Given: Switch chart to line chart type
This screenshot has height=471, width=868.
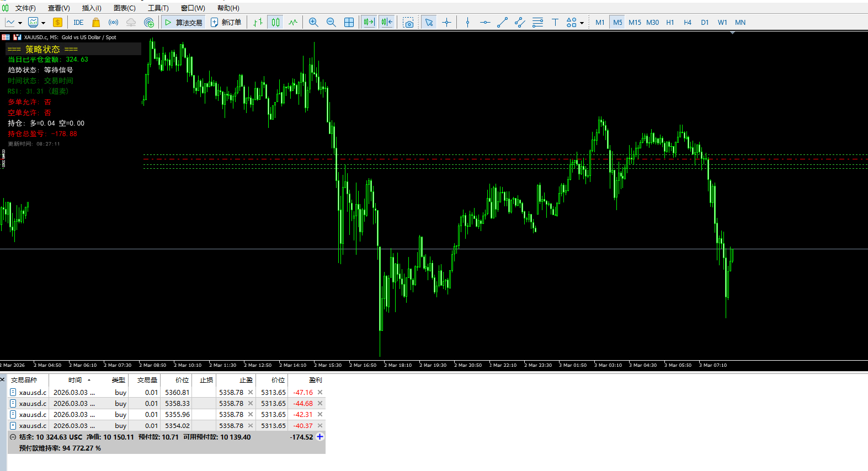Looking at the screenshot, I should coord(293,22).
